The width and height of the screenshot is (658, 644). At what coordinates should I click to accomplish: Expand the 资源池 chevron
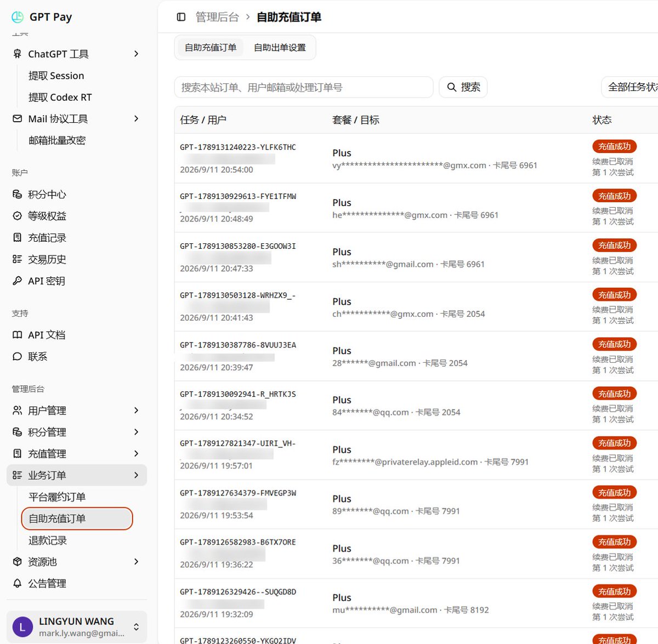(x=136, y=562)
